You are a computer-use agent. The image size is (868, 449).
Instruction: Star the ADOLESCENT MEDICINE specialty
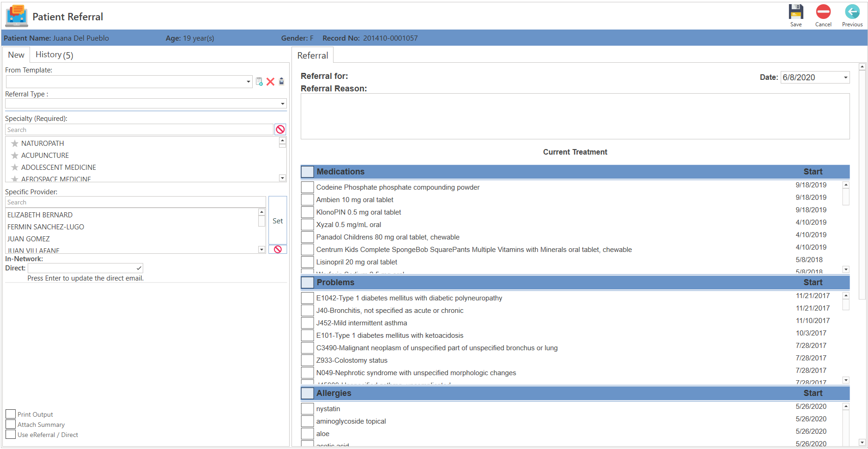15,168
